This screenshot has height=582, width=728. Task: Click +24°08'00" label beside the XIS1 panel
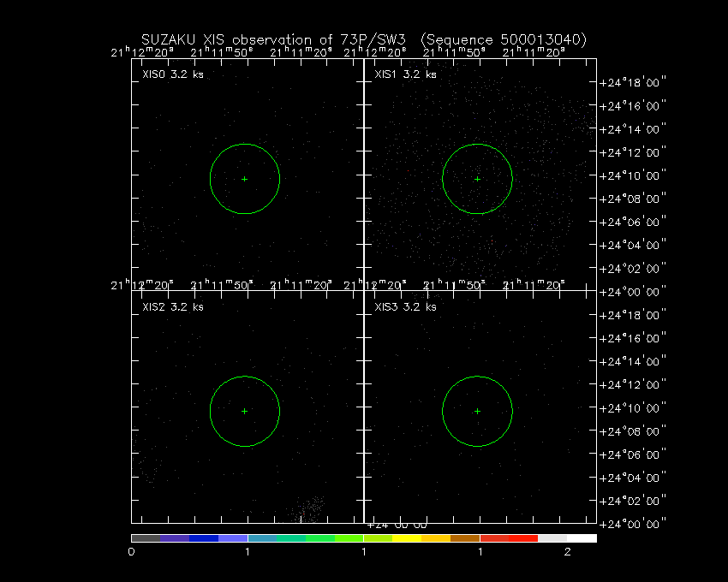[x=632, y=199]
